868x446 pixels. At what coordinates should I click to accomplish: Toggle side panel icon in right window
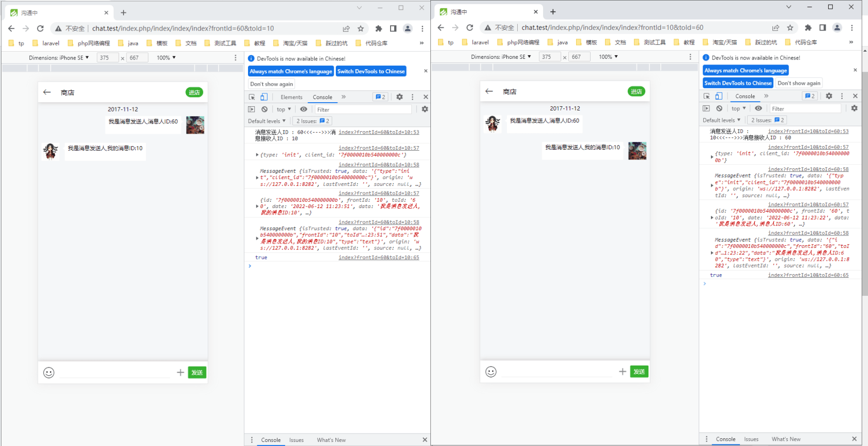823,27
